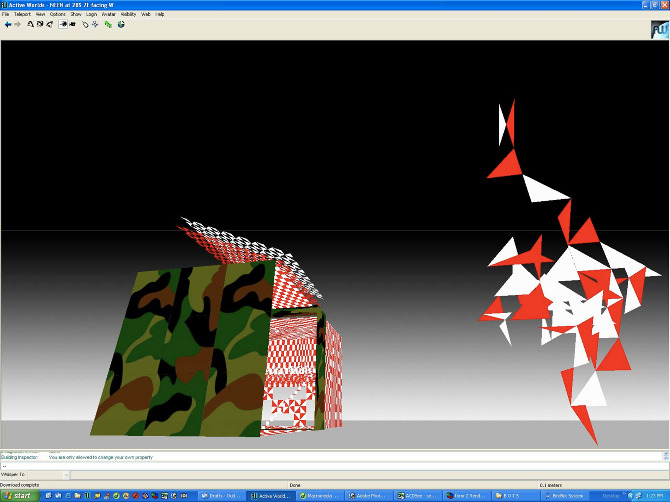Open the Options menu

click(58, 15)
